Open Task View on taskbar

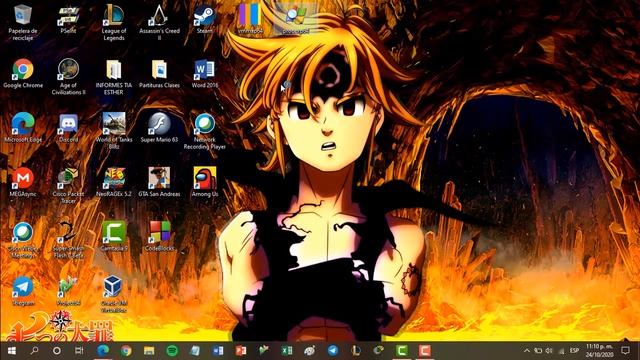(79, 351)
